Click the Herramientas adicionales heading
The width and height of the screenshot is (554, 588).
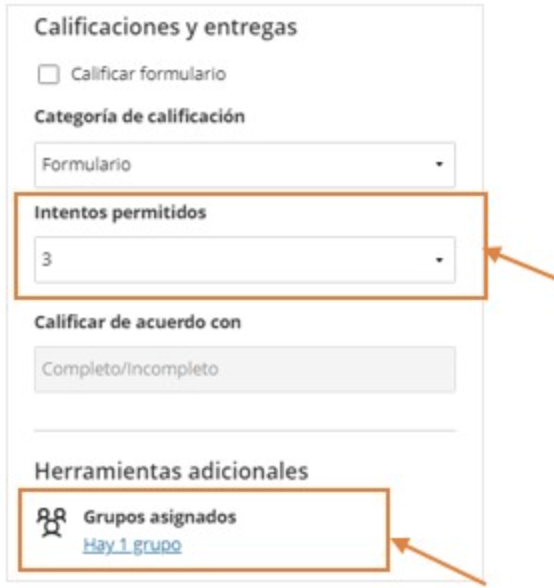click(x=171, y=471)
